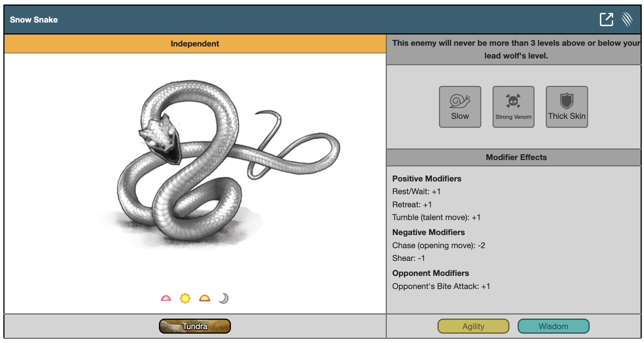
Task: Click the orange dusk time icon
Action: (x=205, y=298)
